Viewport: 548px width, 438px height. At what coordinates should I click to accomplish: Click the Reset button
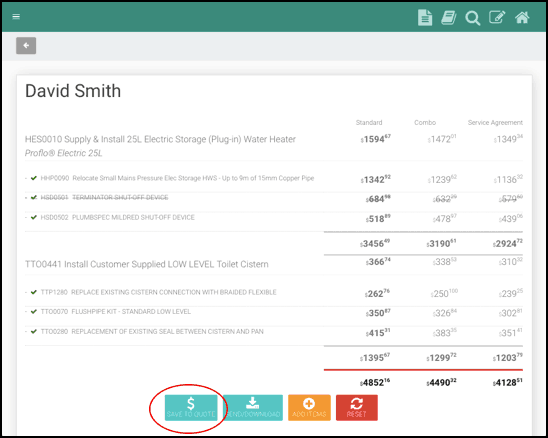coord(357,408)
